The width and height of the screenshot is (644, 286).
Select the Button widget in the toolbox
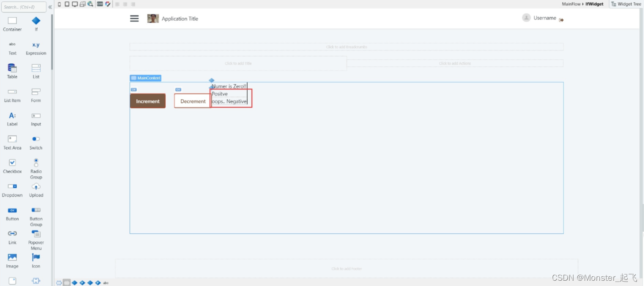click(12, 214)
